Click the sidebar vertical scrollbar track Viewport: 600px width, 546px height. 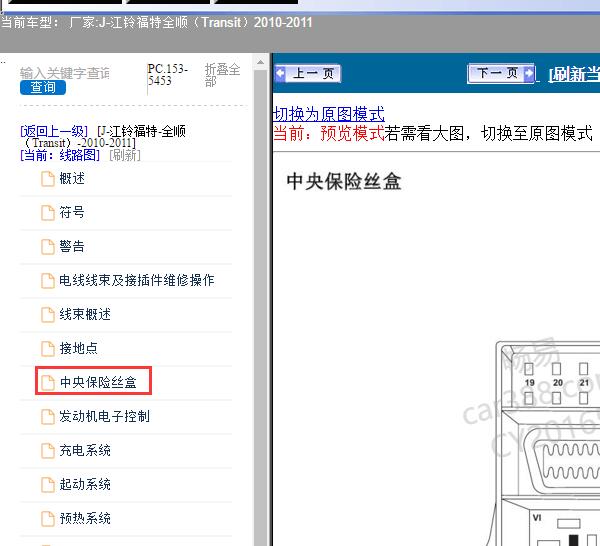tap(261, 306)
